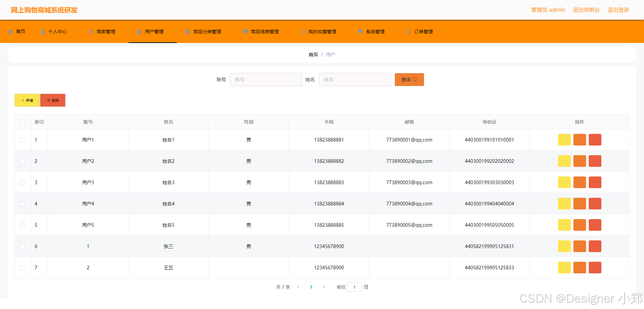
Task: Click yellow action button in 用户5 row
Action: tap(564, 225)
